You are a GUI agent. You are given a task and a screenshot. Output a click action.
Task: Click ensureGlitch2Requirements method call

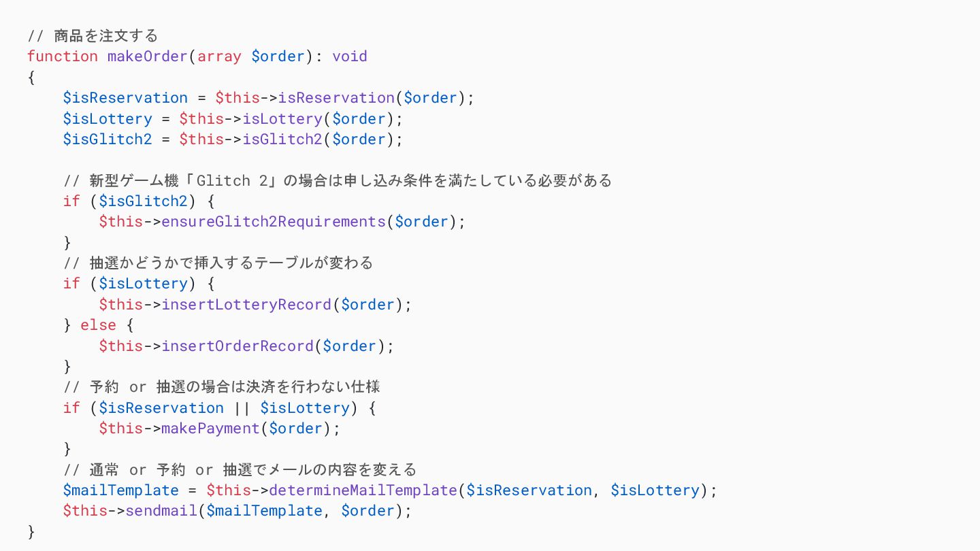pos(274,222)
